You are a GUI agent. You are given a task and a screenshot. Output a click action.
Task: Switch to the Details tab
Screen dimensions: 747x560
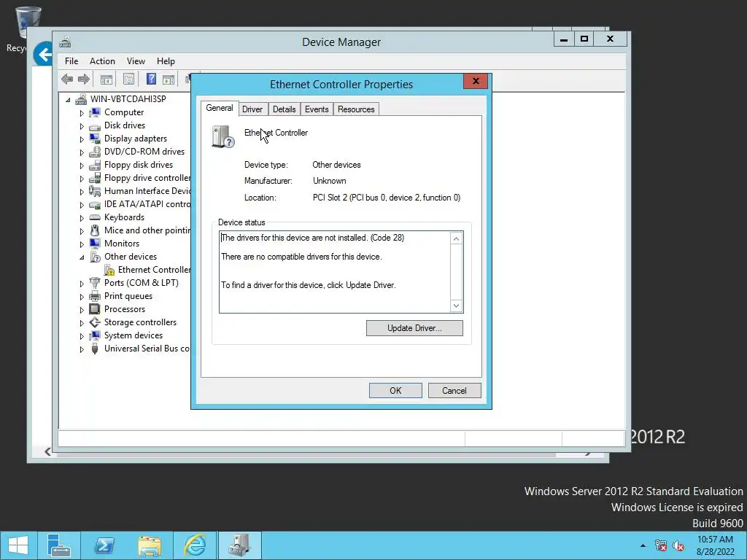pos(284,109)
